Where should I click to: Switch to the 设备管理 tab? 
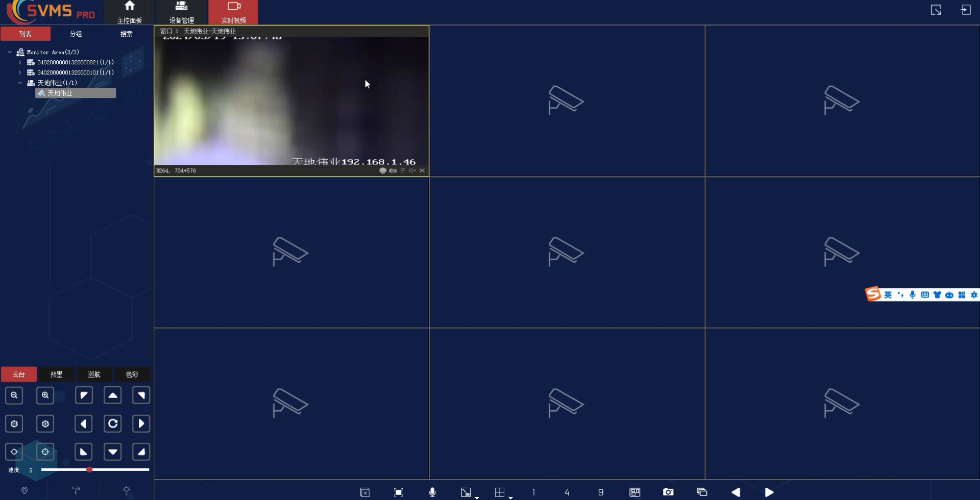[x=182, y=12]
